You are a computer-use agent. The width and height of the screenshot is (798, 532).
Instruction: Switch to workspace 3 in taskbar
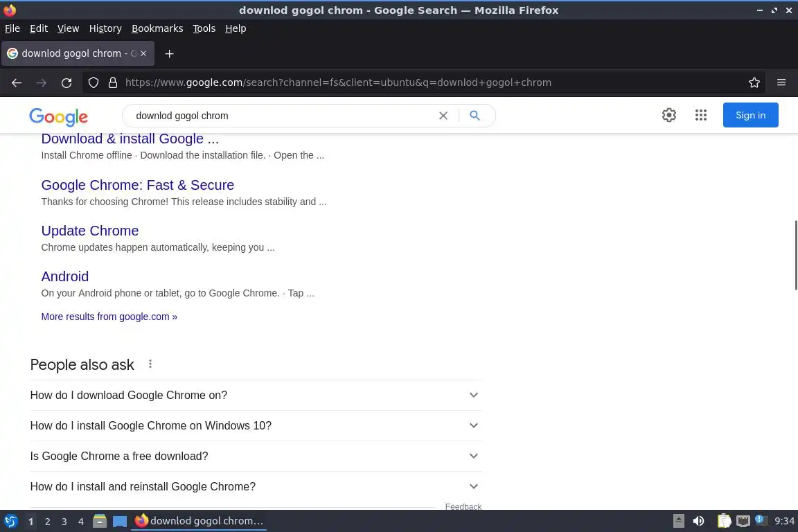coord(64,522)
